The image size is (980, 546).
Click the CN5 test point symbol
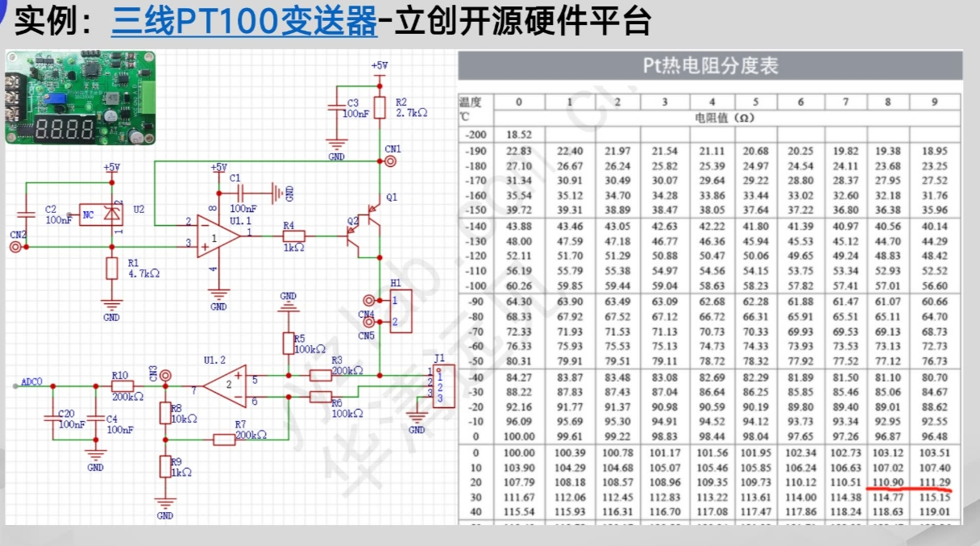click(367, 322)
